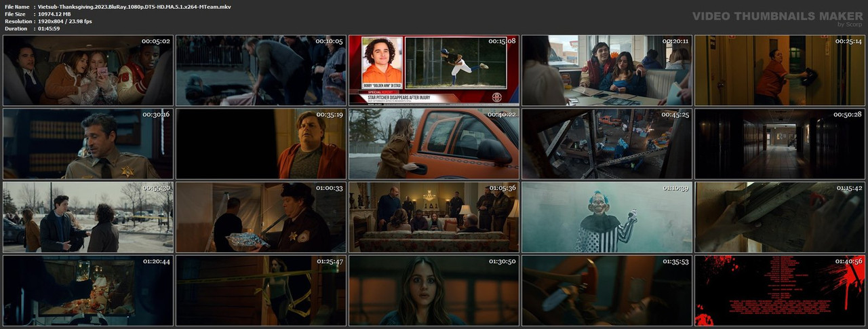The height and width of the screenshot is (329, 868).
Task: Select the dinner table thumbnail at 01:20:44
Action: (88, 290)
